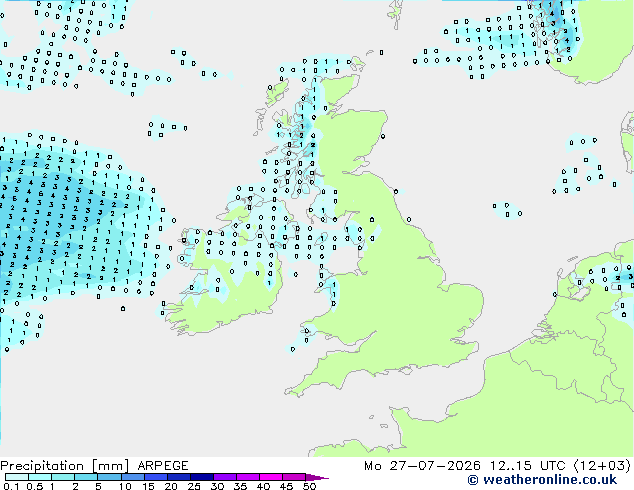Click the 0.5–1 mm legend swatch

click(40, 477)
